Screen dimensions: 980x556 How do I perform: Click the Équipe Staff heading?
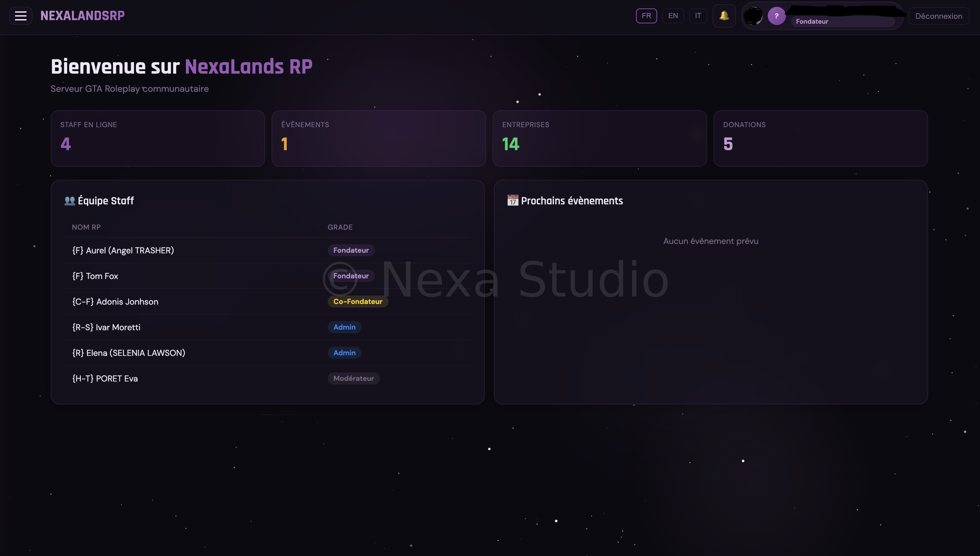[106, 201]
